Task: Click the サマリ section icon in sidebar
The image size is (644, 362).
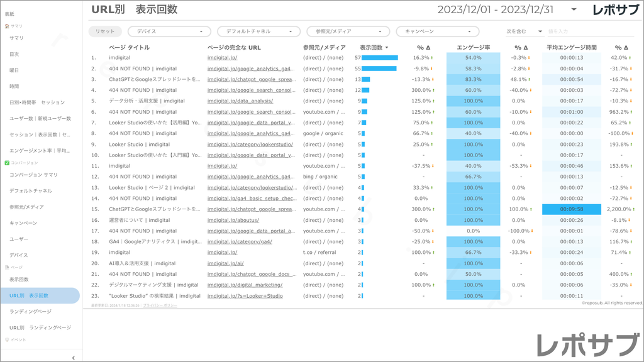Action: [x=7, y=26]
